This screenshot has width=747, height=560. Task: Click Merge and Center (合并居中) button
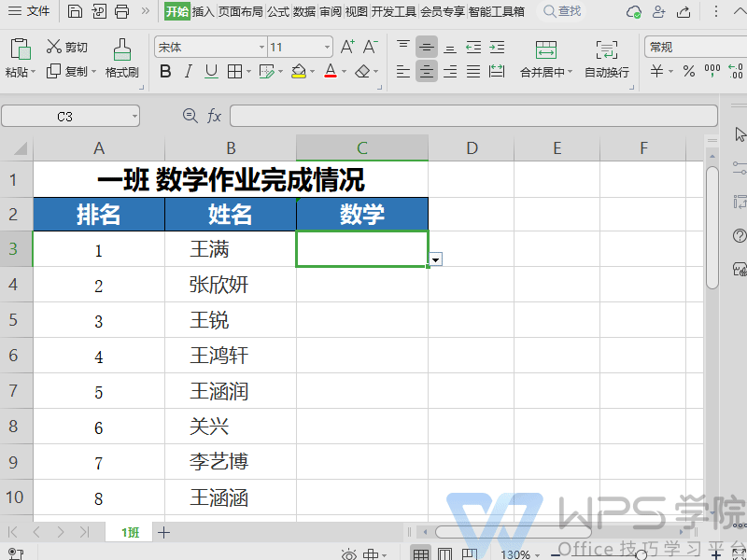(x=546, y=58)
